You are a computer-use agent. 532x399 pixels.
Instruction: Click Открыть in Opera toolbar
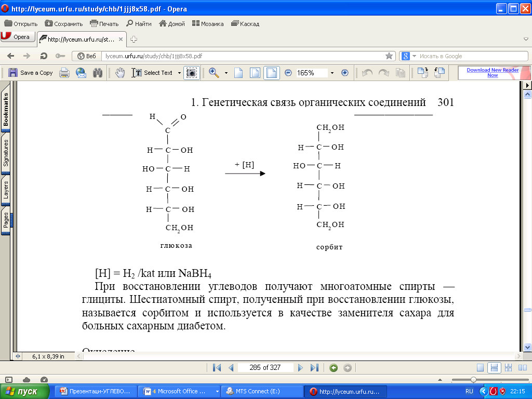coord(21,24)
